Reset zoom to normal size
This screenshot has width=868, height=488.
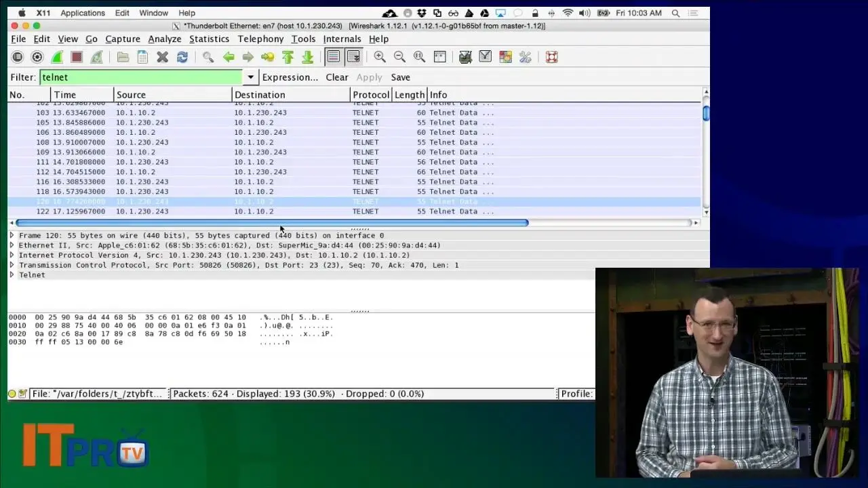420,57
